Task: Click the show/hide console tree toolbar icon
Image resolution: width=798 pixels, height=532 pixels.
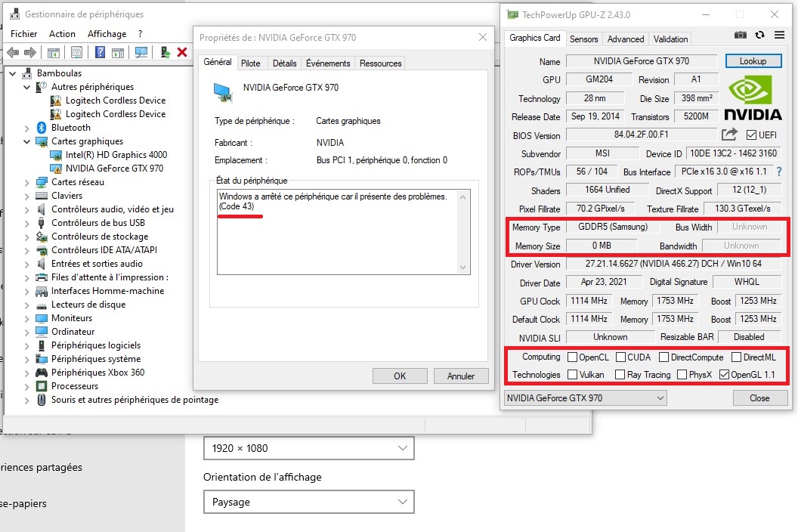Action: (54, 52)
